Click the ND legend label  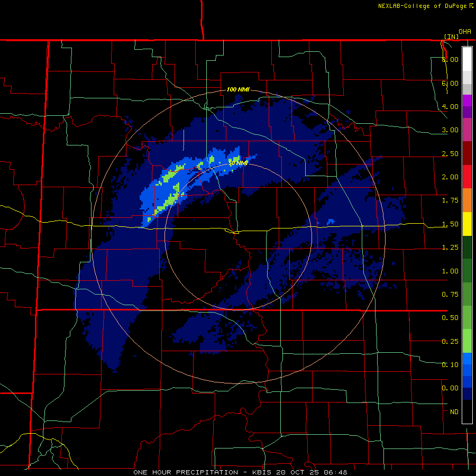tap(454, 412)
